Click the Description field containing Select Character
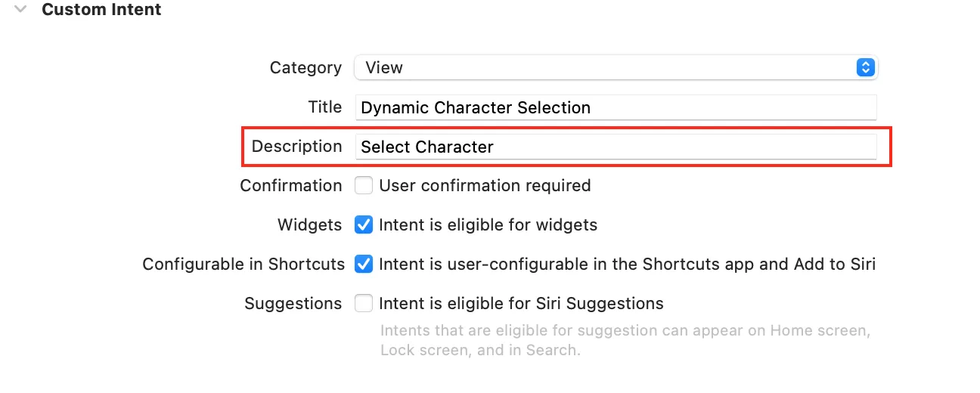This screenshot has width=980, height=393. click(x=616, y=147)
